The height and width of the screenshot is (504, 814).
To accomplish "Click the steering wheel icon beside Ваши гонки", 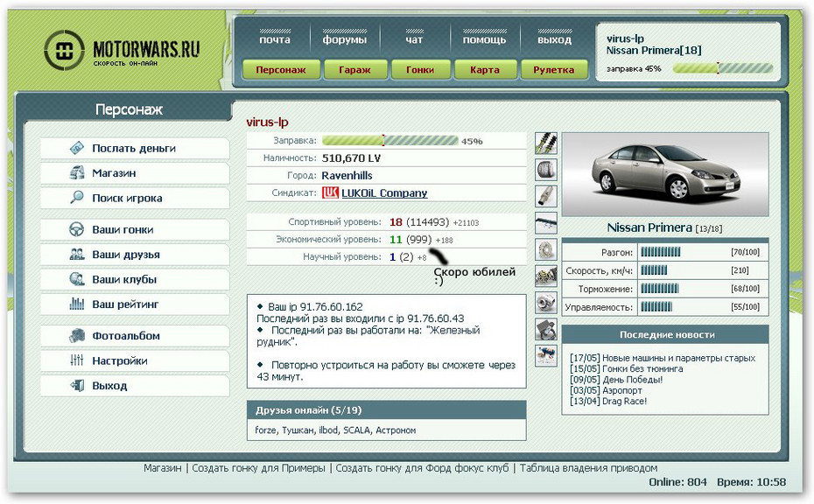I will tap(77, 229).
